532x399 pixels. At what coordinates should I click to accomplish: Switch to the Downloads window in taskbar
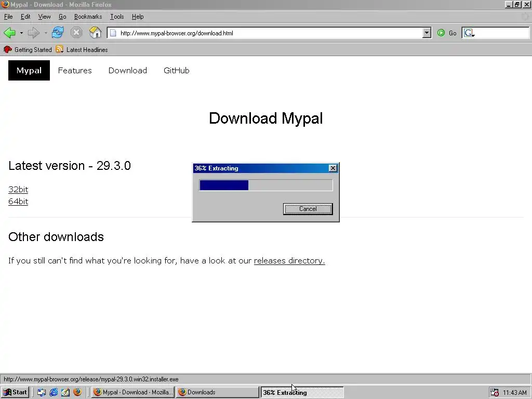pos(218,392)
